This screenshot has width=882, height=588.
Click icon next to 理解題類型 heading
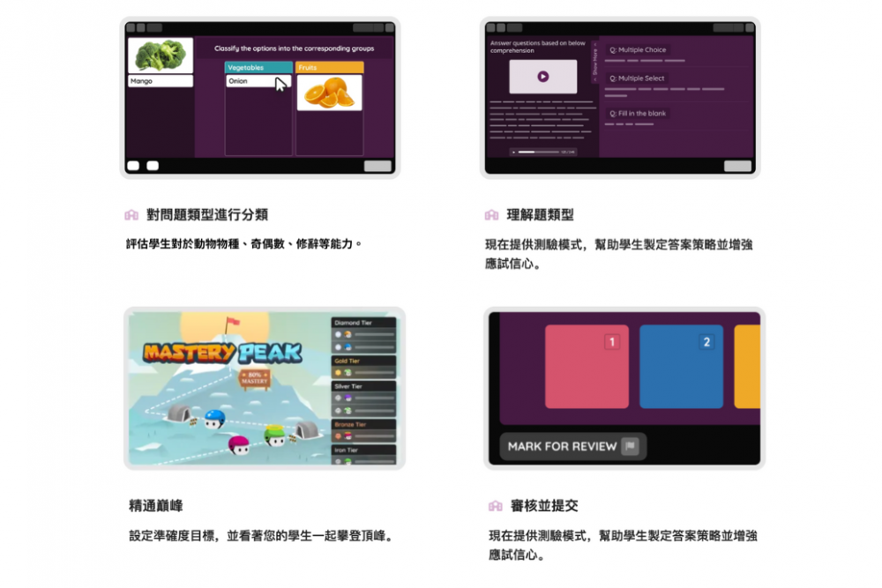491,214
